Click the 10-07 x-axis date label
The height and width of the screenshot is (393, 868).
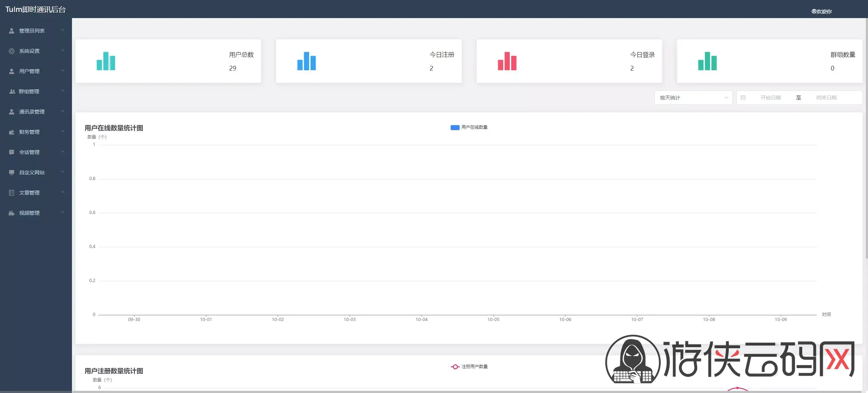pyautogui.click(x=637, y=320)
